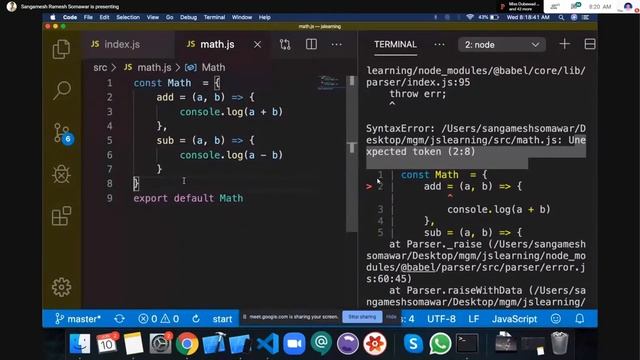640x360 pixels.
Task: Click the master* git branch indicator
Action: tap(78, 319)
